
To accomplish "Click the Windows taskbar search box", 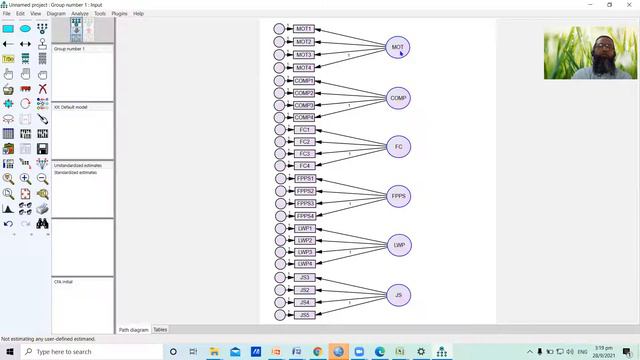I will click(x=92, y=351).
